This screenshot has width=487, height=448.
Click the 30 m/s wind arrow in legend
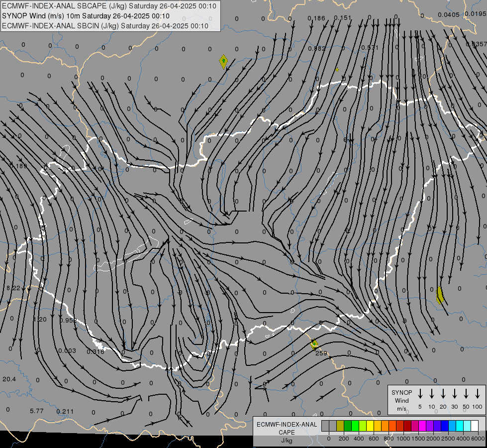(454, 394)
